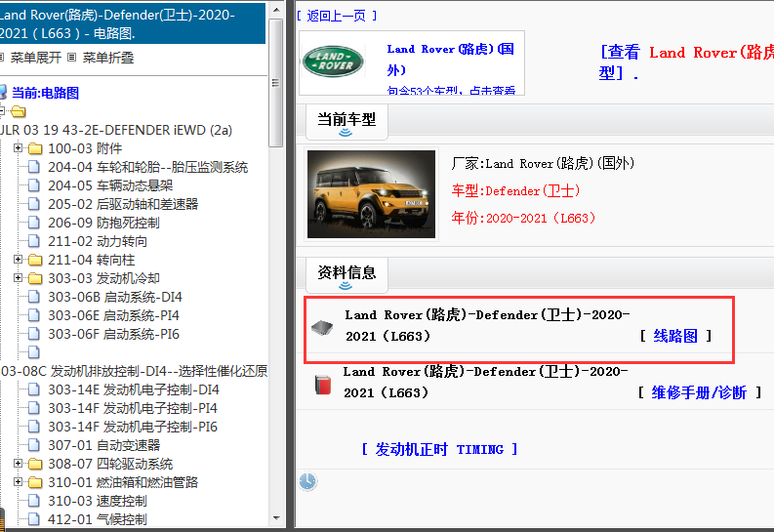
Task: Click 菜单展开 to expand the menu
Action: [35, 58]
